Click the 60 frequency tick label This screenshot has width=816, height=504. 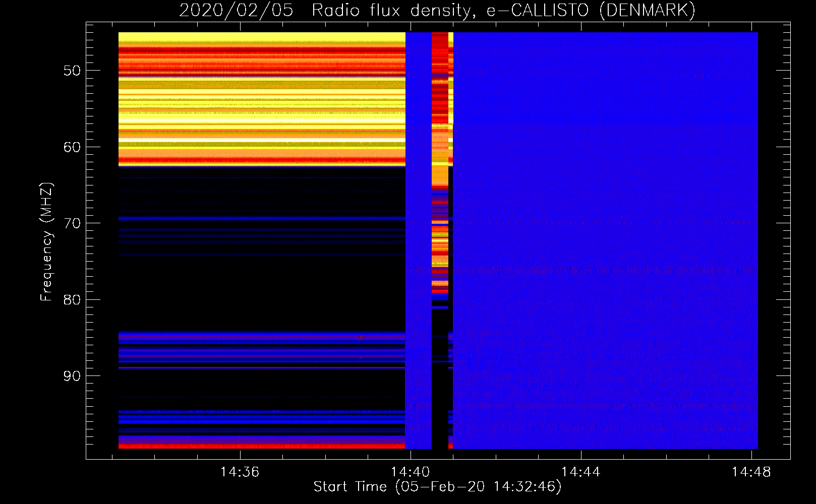72,147
